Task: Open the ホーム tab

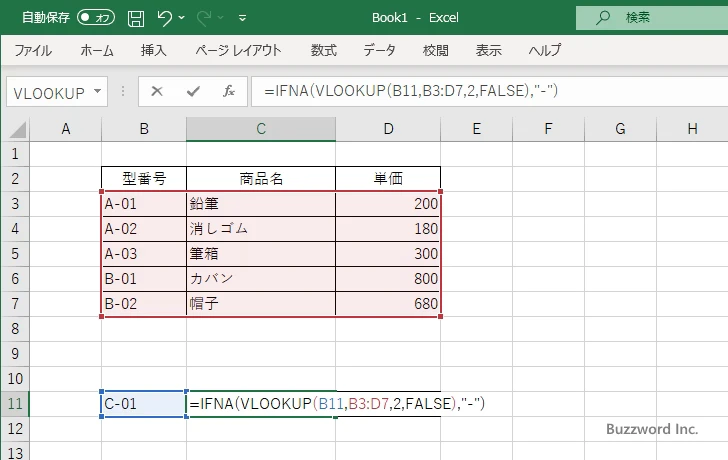Action: [x=97, y=50]
